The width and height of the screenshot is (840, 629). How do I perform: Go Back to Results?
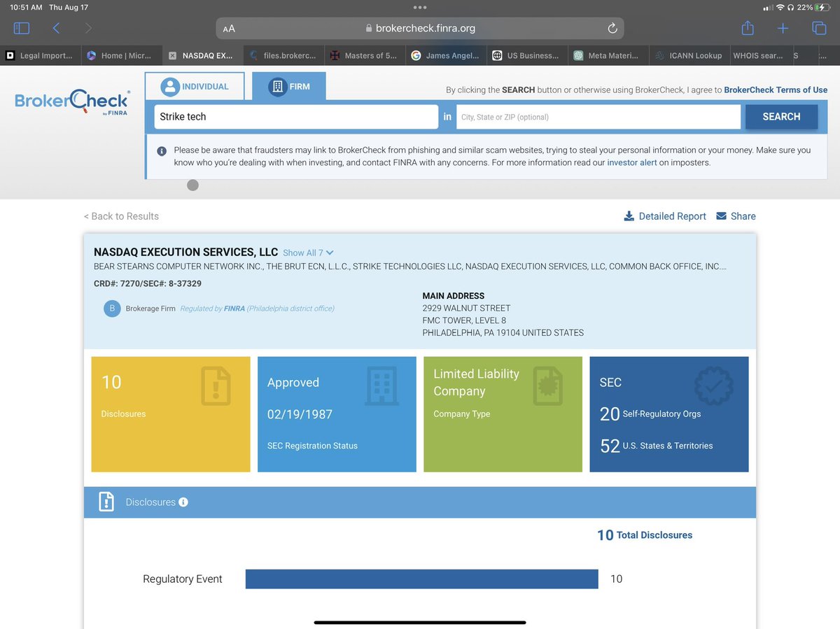[x=121, y=216]
